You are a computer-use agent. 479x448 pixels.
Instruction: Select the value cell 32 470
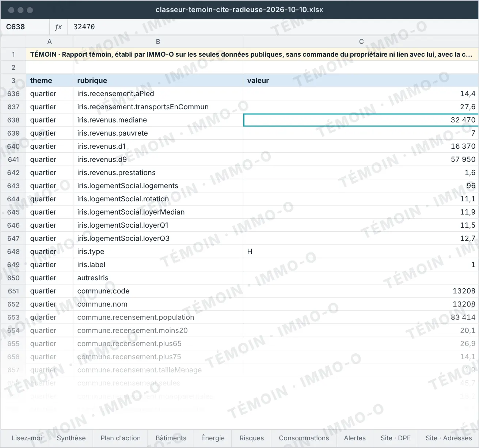361,120
